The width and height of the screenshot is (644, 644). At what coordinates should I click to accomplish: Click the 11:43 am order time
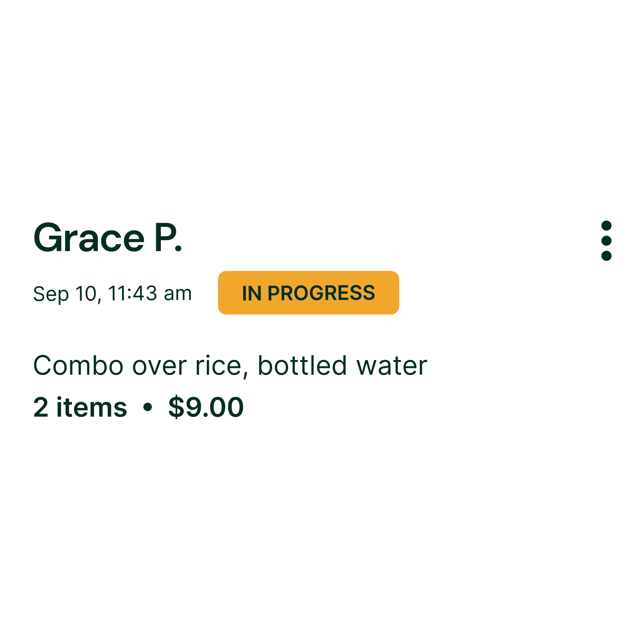click(x=150, y=293)
